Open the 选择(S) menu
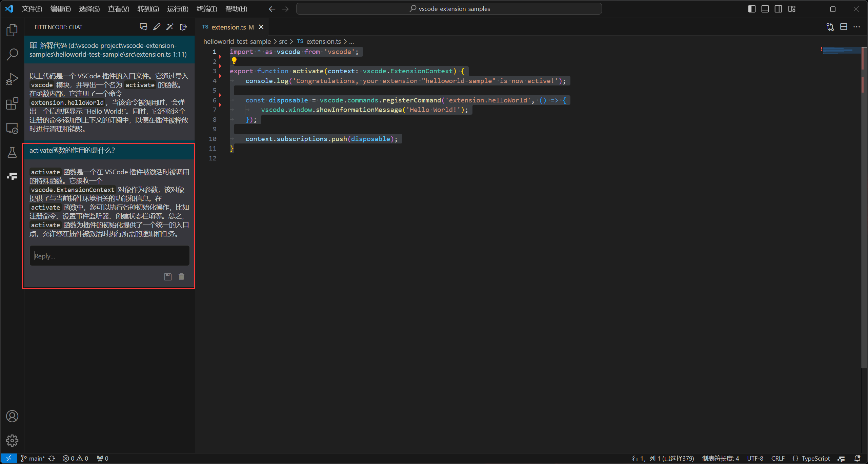Viewport: 868px width, 464px height. click(x=89, y=9)
